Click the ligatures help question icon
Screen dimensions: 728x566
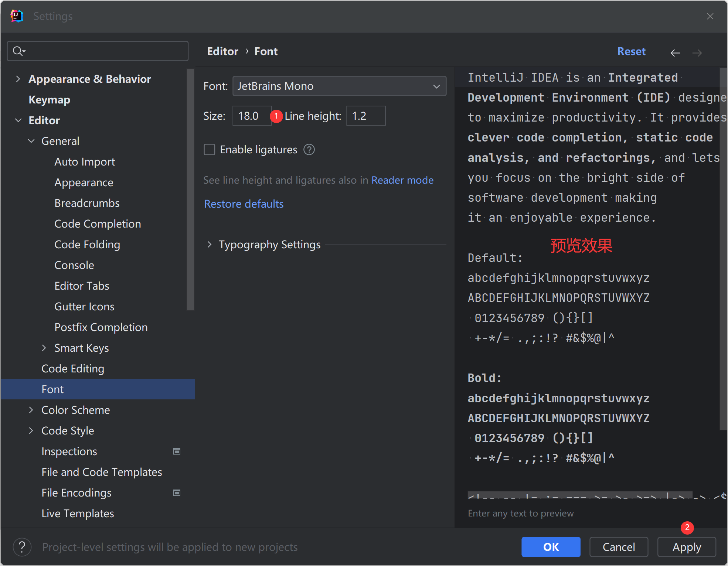(x=309, y=150)
